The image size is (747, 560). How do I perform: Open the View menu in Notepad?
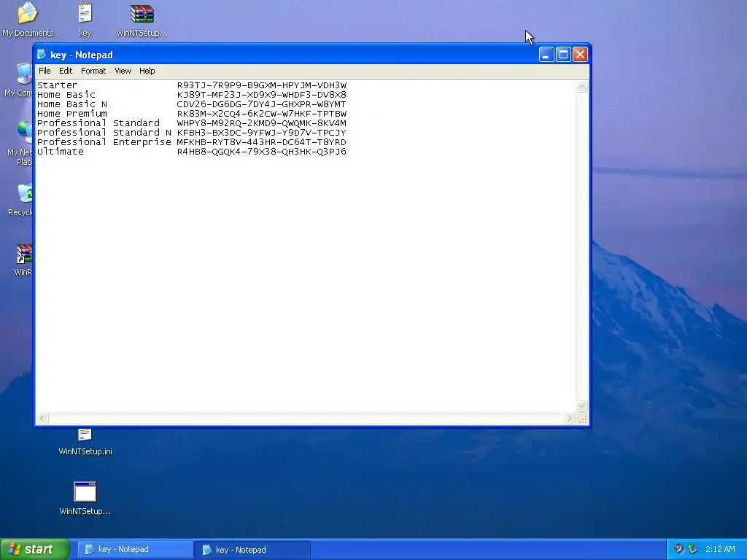123,71
